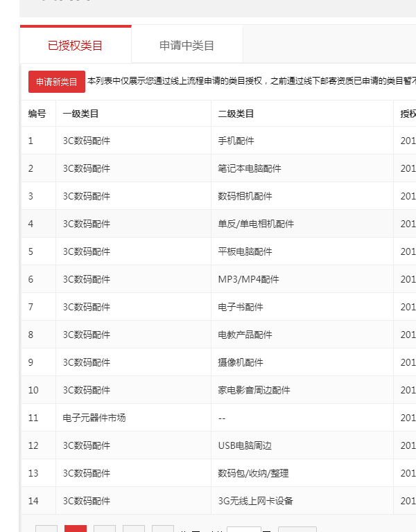Click the red 申请新类目 button
Image resolution: width=416 pixels, height=532 pixels.
point(57,82)
